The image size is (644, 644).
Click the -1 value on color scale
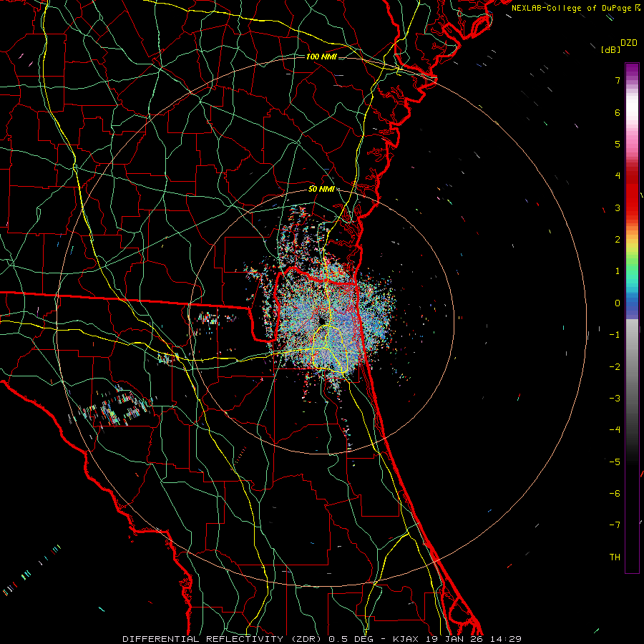(x=615, y=335)
